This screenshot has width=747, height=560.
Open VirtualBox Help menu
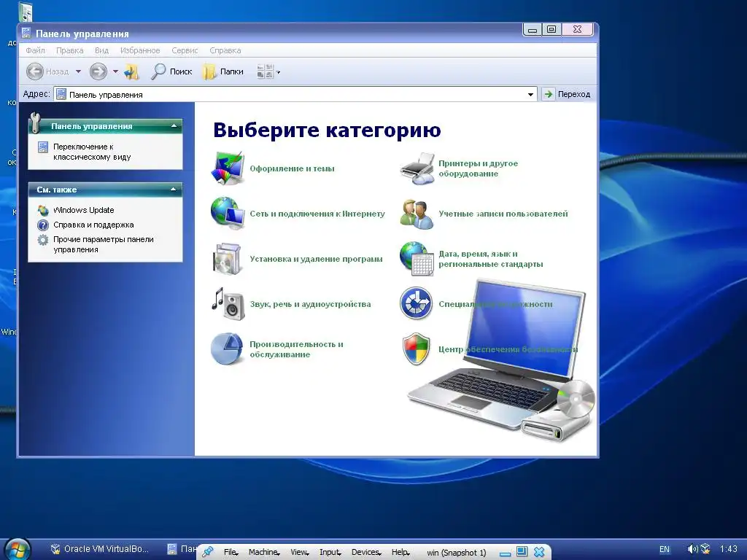coord(400,552)
